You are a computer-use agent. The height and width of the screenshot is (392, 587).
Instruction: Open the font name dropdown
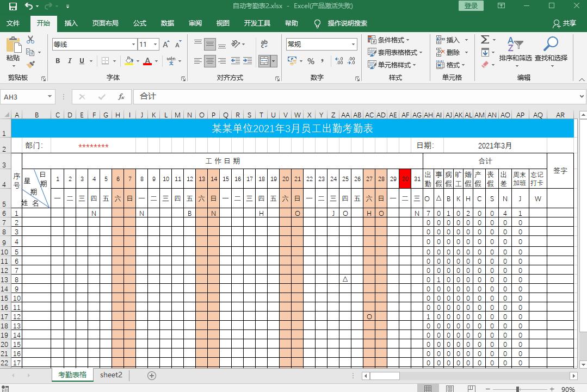coord(133,43)
